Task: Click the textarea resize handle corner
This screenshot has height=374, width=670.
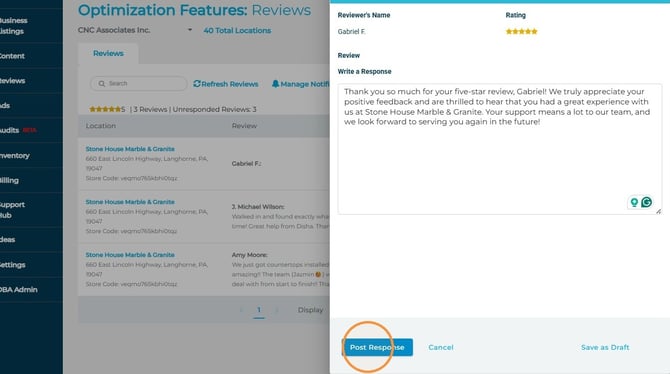Action: (658, 211)
